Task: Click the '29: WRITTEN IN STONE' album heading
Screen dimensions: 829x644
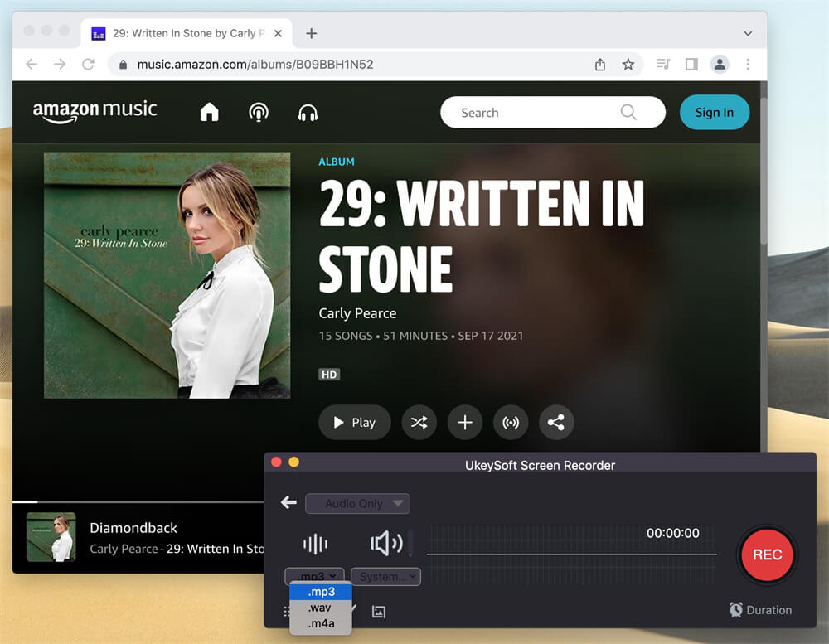Action: [482, 236]
